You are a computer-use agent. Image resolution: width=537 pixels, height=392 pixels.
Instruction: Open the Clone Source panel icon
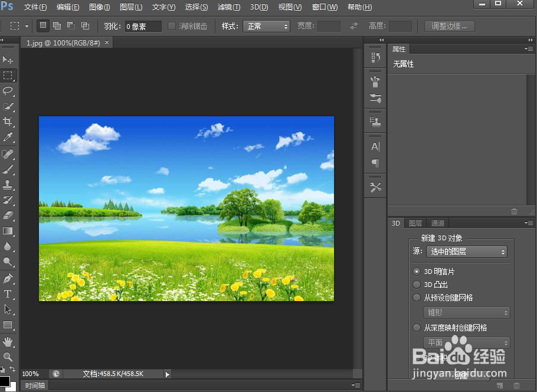(x=375, y=122)
